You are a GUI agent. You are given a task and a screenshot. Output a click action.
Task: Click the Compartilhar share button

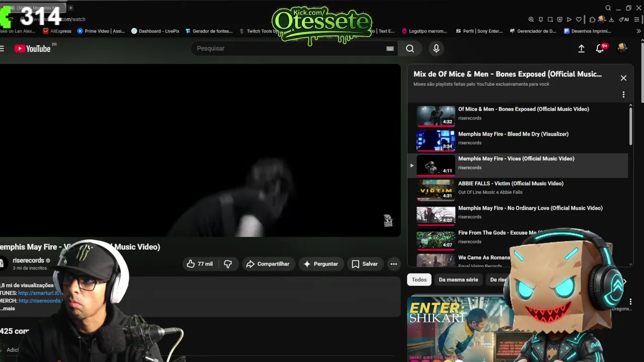[268, 264]
